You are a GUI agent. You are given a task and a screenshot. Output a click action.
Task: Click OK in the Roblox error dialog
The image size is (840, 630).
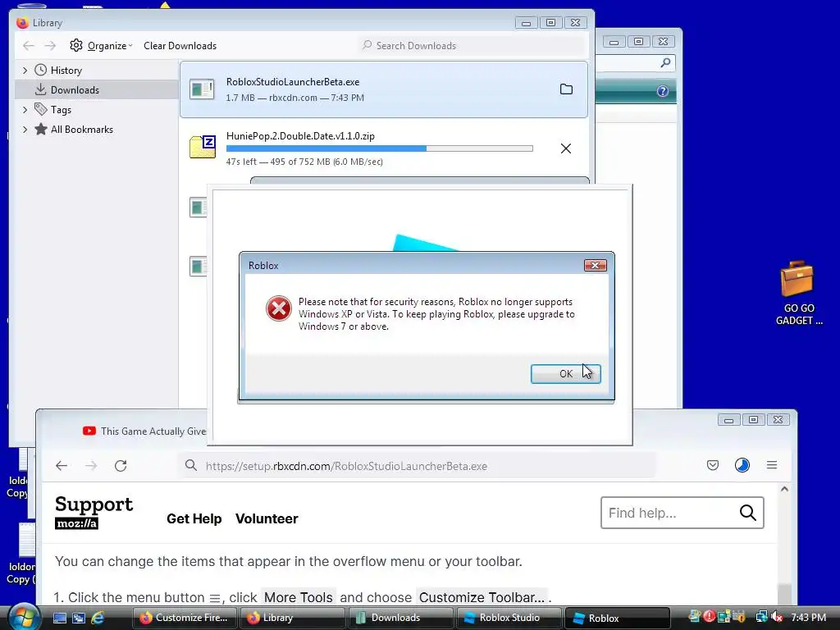565,374
